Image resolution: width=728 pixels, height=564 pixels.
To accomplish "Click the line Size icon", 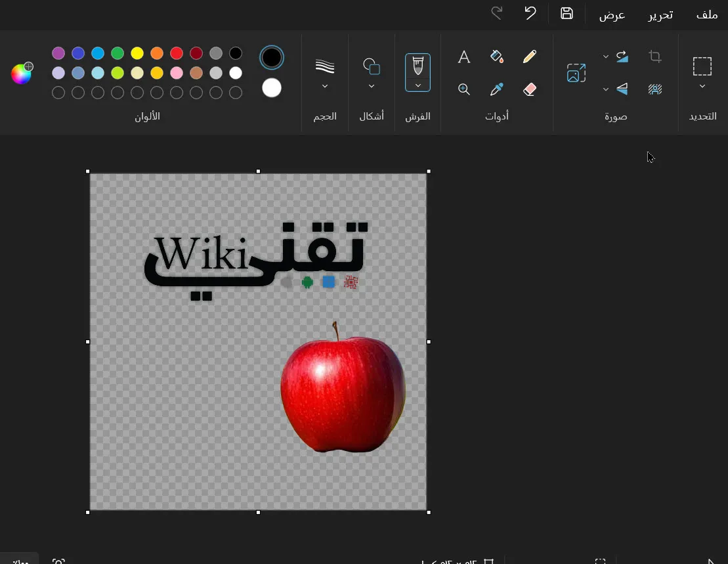I will point(325,66).
